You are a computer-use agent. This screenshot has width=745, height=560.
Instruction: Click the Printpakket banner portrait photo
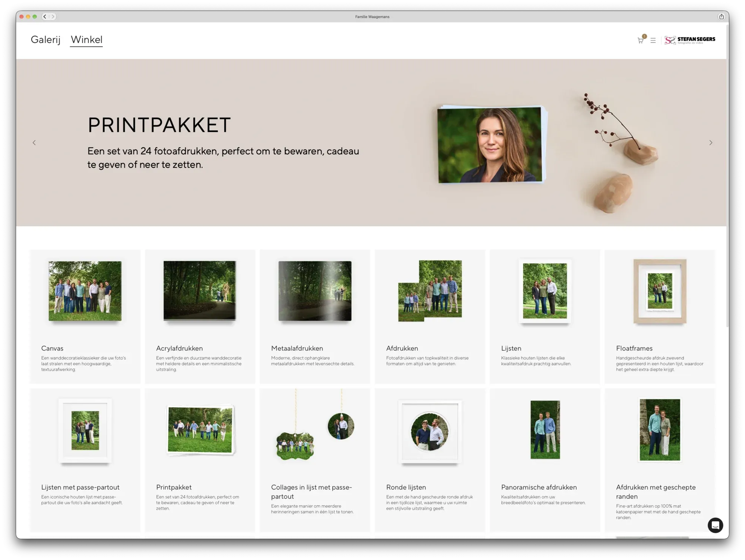491,145
